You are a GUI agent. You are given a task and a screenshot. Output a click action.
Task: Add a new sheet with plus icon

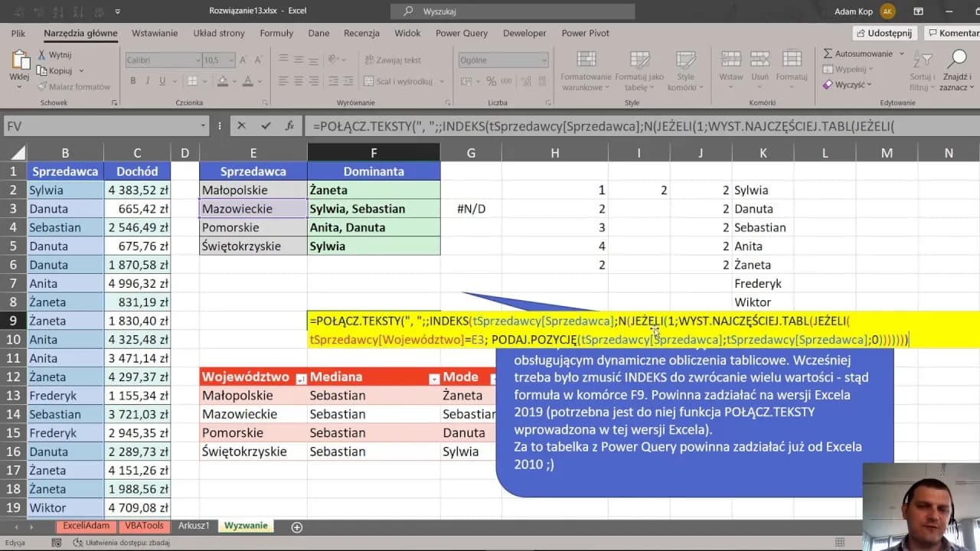pyautogui.click(x=297, y=527)
